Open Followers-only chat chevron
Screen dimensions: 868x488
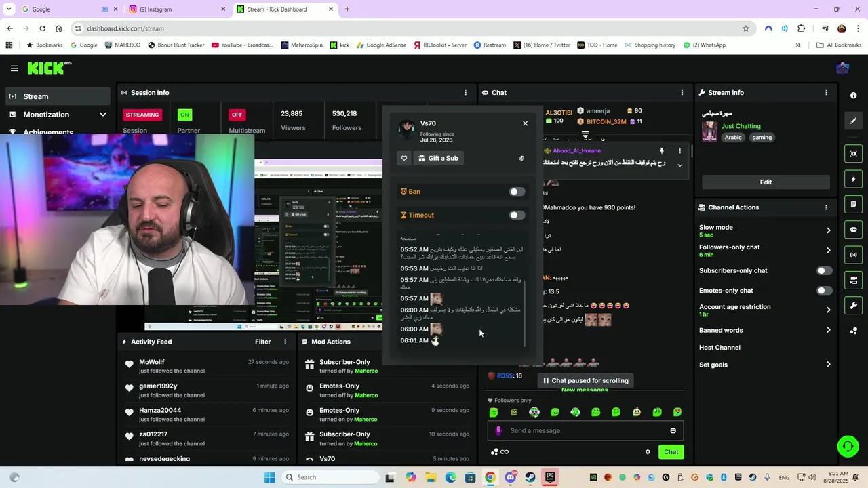click(828, 250)
